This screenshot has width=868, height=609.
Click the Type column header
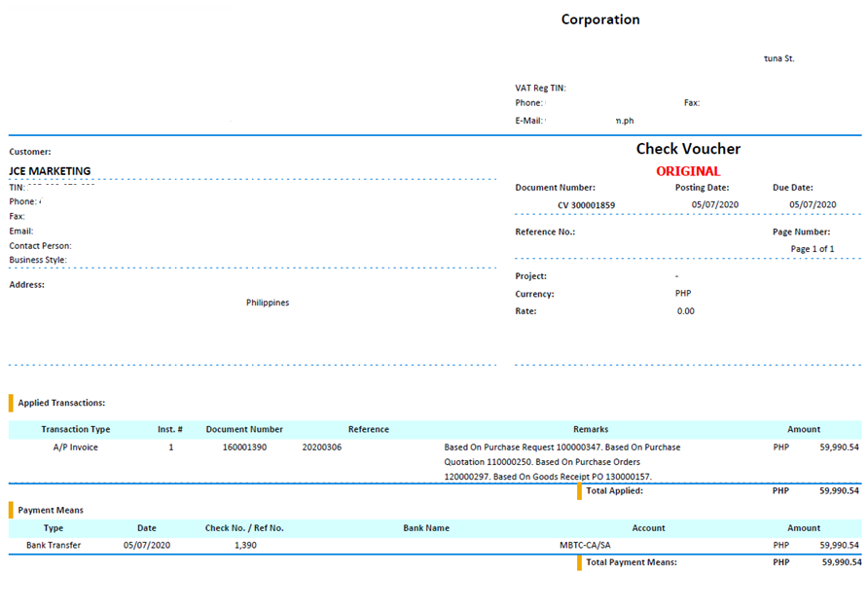pos(54,528)
